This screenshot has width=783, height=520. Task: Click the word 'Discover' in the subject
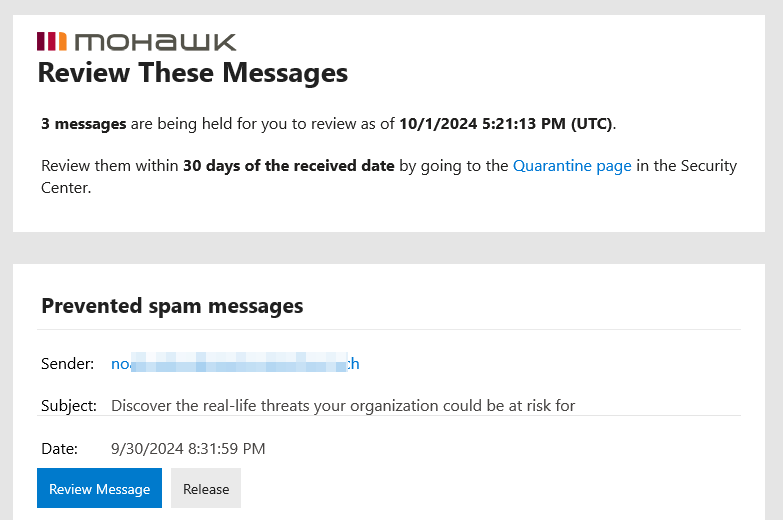142,405
